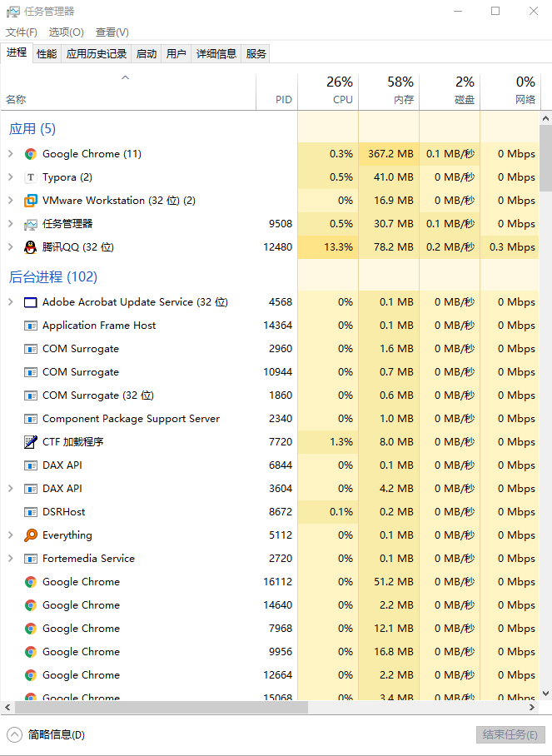Screen dimensions: 552x756
Task: Expand Adobe Acrobat Update Service entry
Action: [11, 302]
